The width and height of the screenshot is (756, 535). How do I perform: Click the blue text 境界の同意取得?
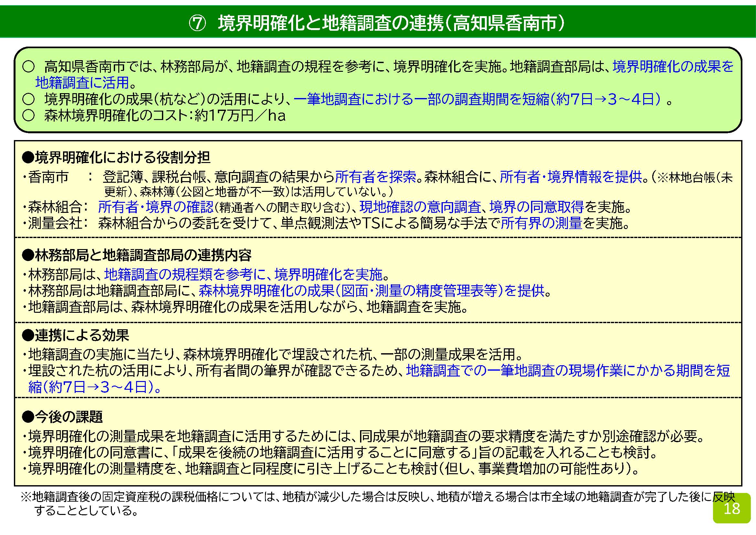(537, 207)
